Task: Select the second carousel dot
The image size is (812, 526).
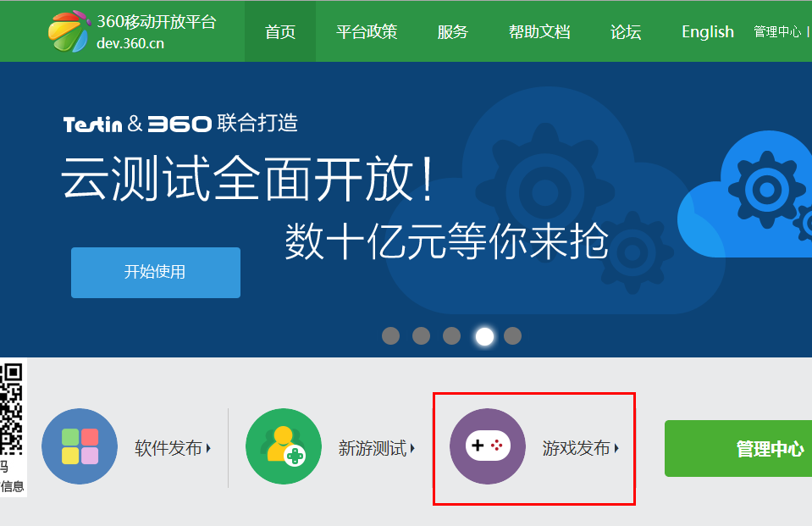Action: click(421, 335)
